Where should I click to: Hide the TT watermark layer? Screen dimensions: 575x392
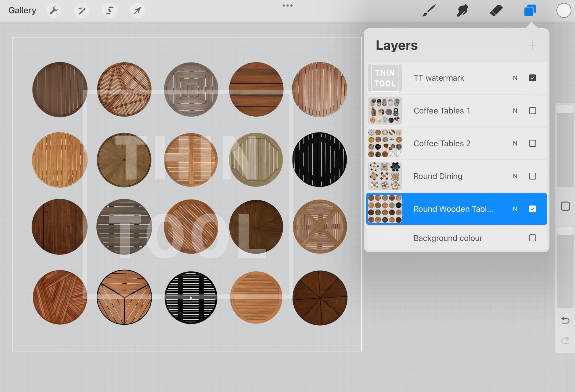[532, 78]
